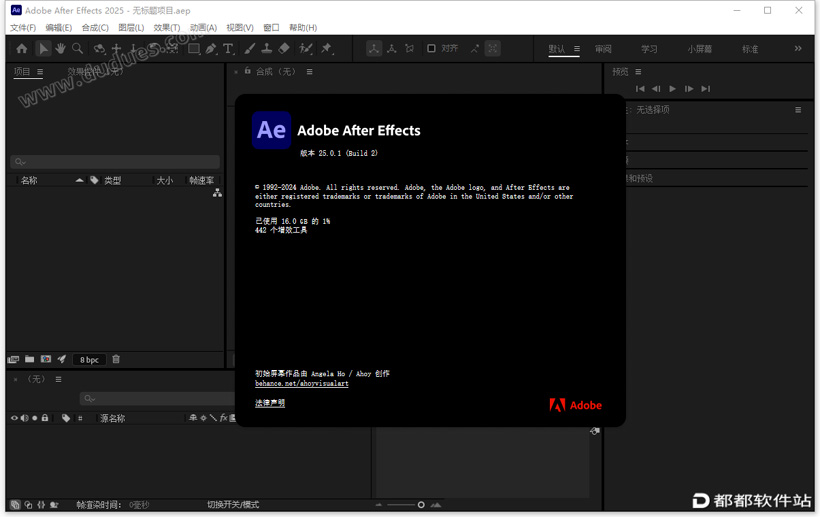Select the Hand tool
Screen dimensions: 820x517
pos(61,49)
